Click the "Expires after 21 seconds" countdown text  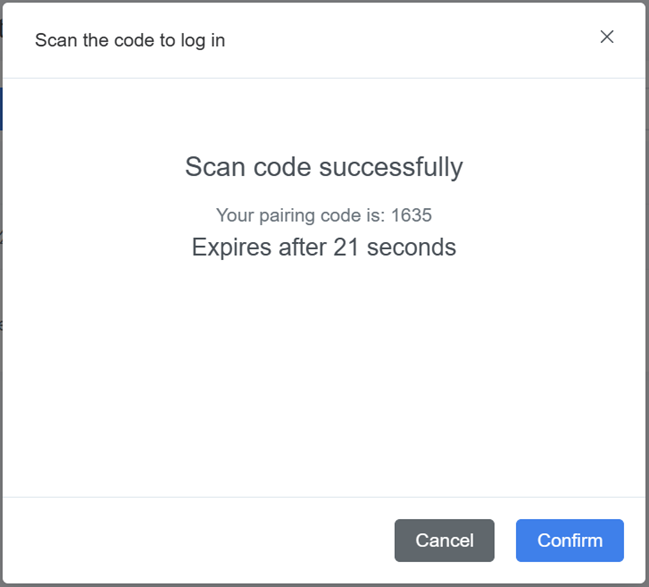click(324, 247)
